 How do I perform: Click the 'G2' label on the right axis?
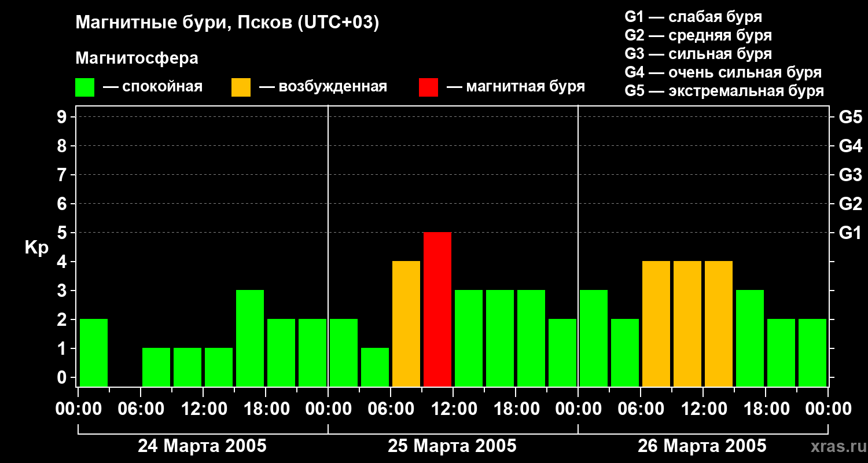[850, 204]
